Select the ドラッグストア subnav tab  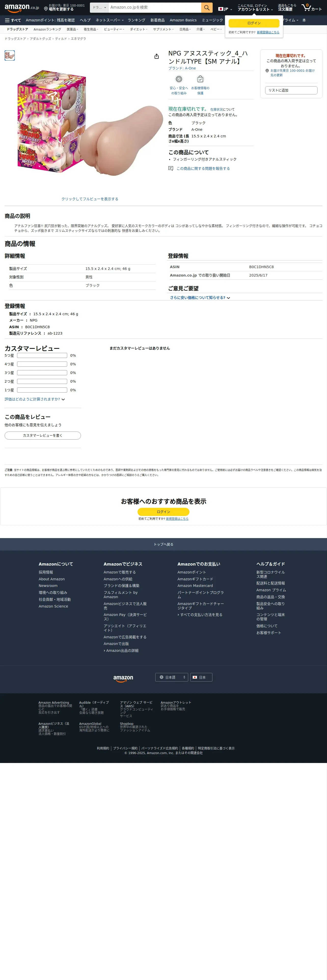(x=18, y=29)
